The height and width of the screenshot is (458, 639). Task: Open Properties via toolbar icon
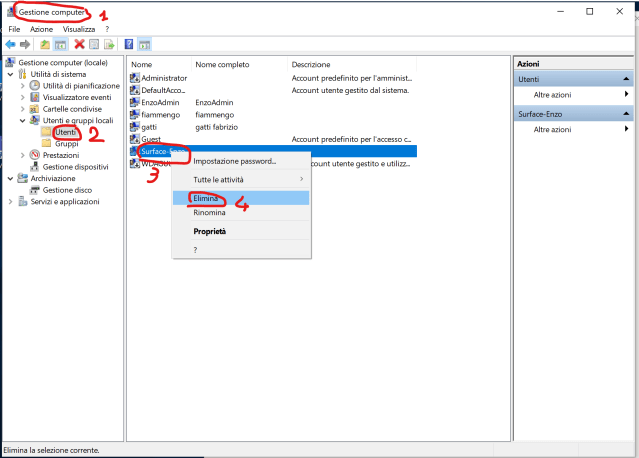[94, 45]
